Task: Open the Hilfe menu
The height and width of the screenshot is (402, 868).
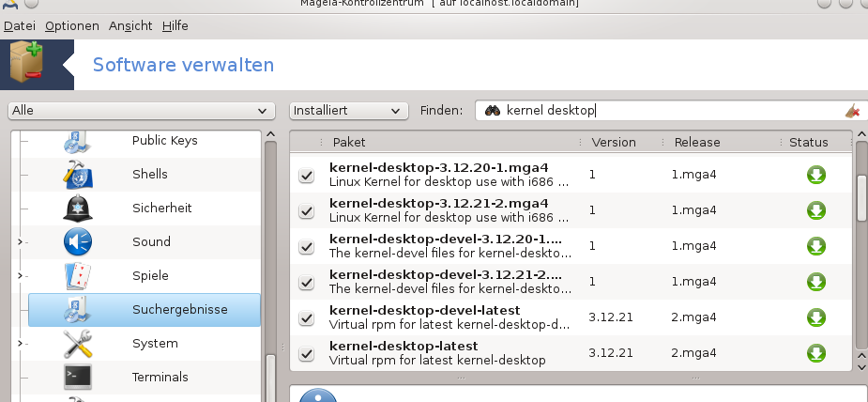Action: (x=175, y=26)
